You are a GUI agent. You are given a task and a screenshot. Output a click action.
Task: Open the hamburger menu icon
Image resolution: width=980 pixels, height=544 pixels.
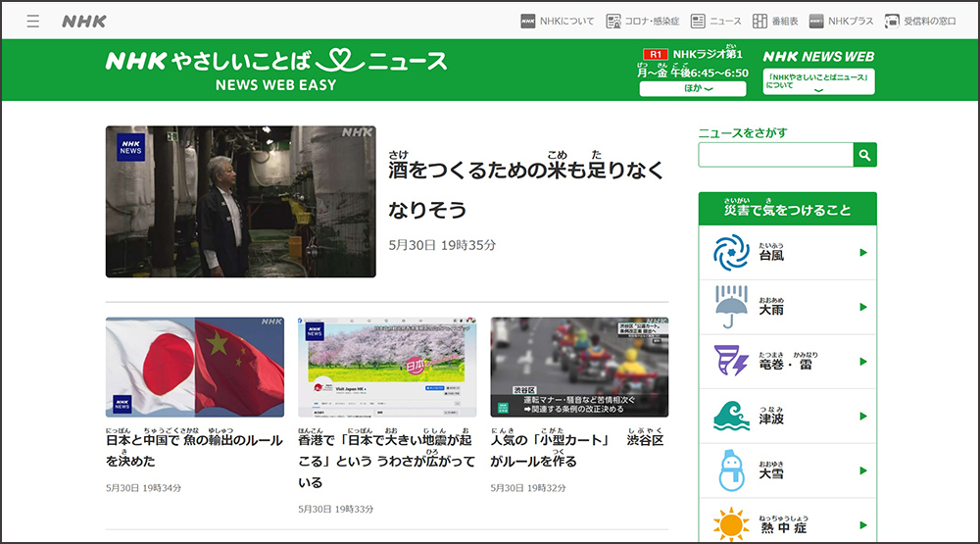tap(33, 22)
